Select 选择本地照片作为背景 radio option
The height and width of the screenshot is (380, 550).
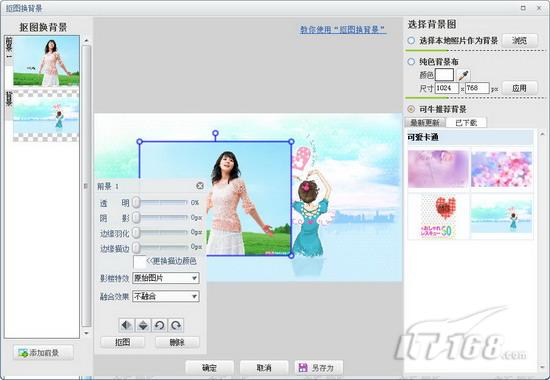pyautogui.click(x=411, y=41)
